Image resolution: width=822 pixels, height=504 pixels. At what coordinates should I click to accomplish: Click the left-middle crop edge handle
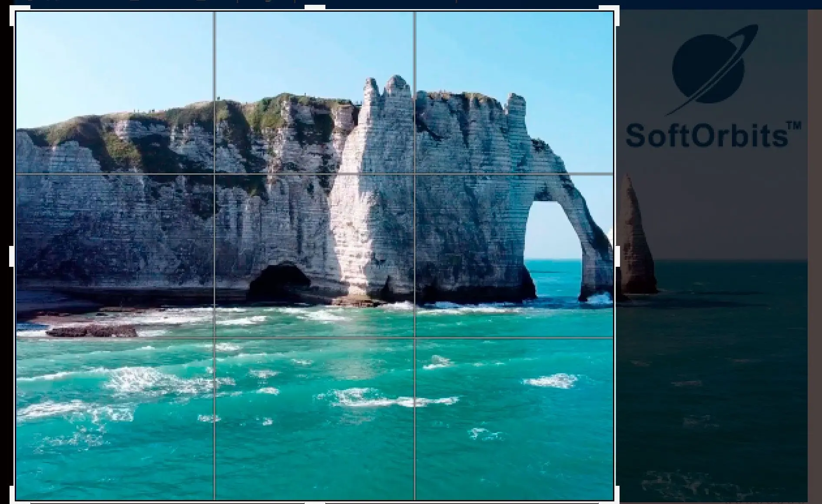(12, 256)
